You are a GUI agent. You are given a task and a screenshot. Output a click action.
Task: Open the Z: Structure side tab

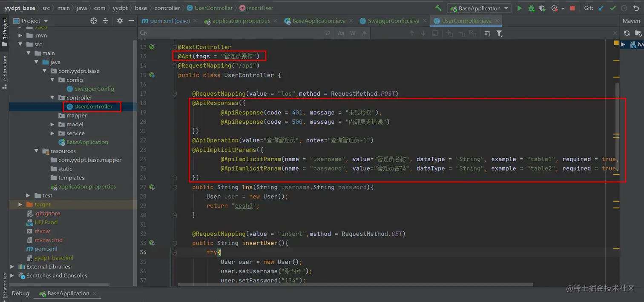[5, 71]
